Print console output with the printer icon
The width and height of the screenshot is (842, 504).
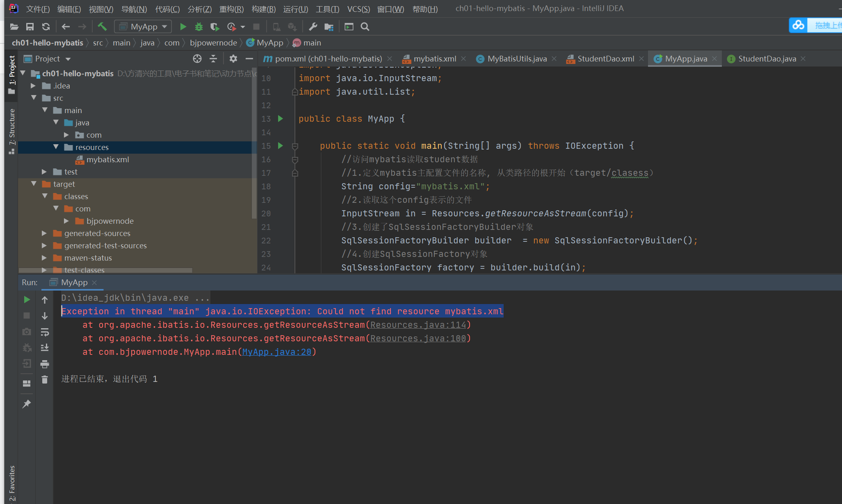45,363
